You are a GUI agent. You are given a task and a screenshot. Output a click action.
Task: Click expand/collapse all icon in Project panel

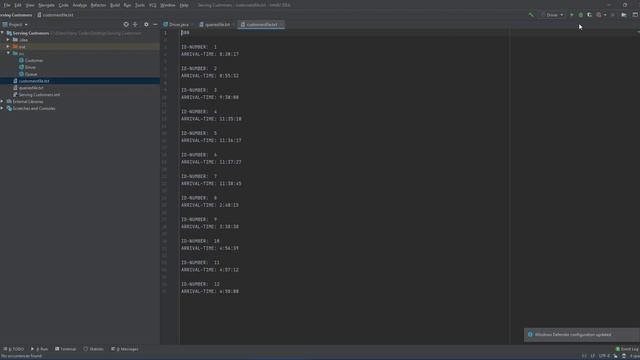click(x=135, y=24)
